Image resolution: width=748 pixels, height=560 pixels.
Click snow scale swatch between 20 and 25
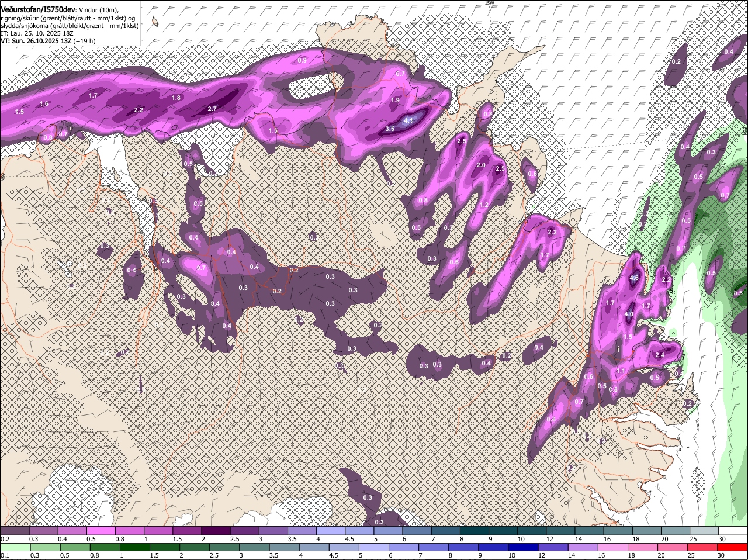click(674, 530)
